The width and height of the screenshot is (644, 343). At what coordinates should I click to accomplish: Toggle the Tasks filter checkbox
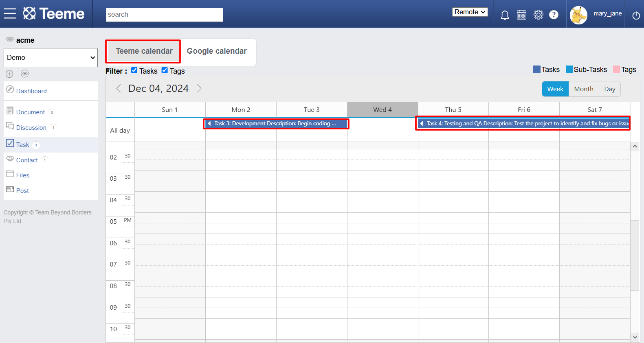[134, 70]
